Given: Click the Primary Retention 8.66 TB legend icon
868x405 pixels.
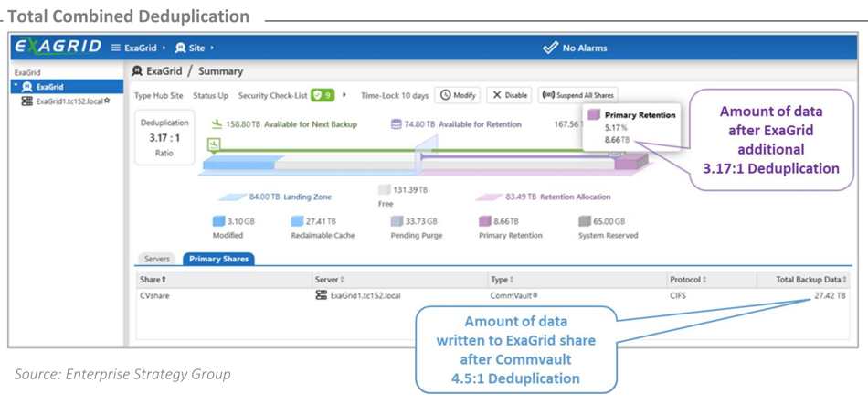Looking at the screenshot, I should pyautogui.click(x=484, y=221).
